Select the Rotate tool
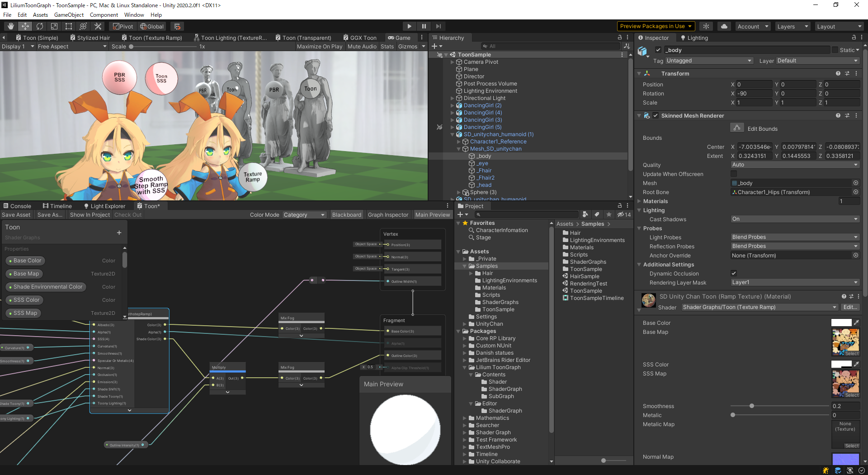 click(40, 26)
